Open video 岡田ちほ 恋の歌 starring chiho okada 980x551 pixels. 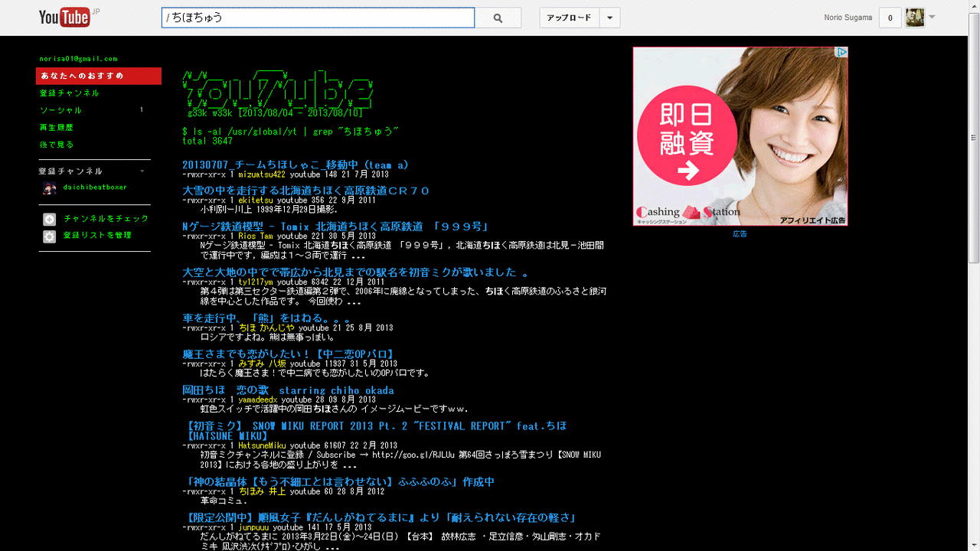click(288, 390)
